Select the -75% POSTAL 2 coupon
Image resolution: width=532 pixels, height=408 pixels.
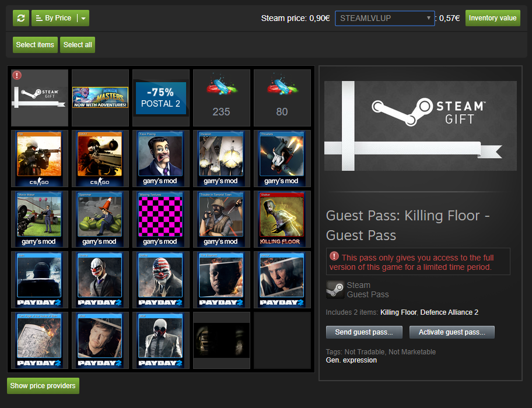pyautogui.click(x=161, y=98)
